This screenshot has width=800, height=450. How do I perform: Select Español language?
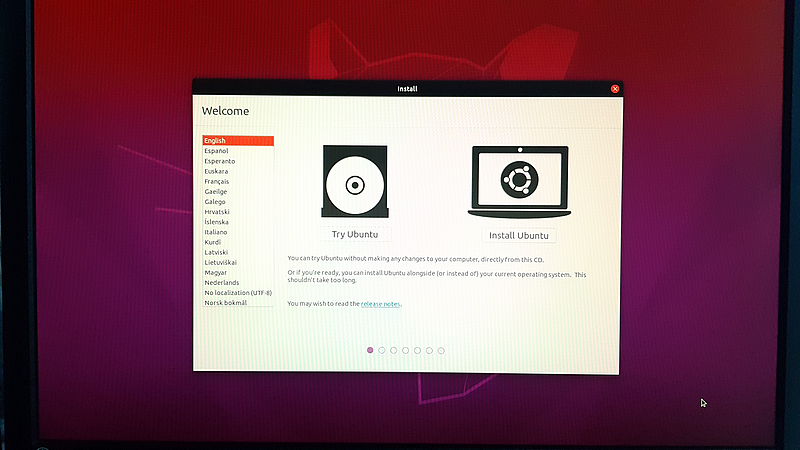click(238, 151)
